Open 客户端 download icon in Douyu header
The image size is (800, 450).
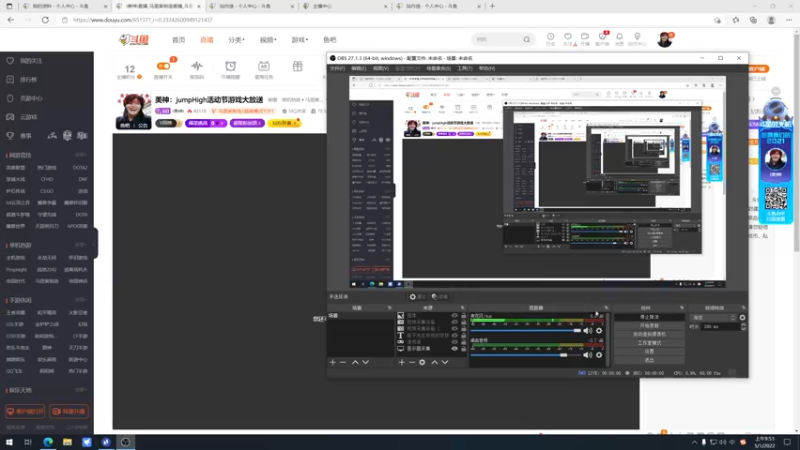[602, 37]
